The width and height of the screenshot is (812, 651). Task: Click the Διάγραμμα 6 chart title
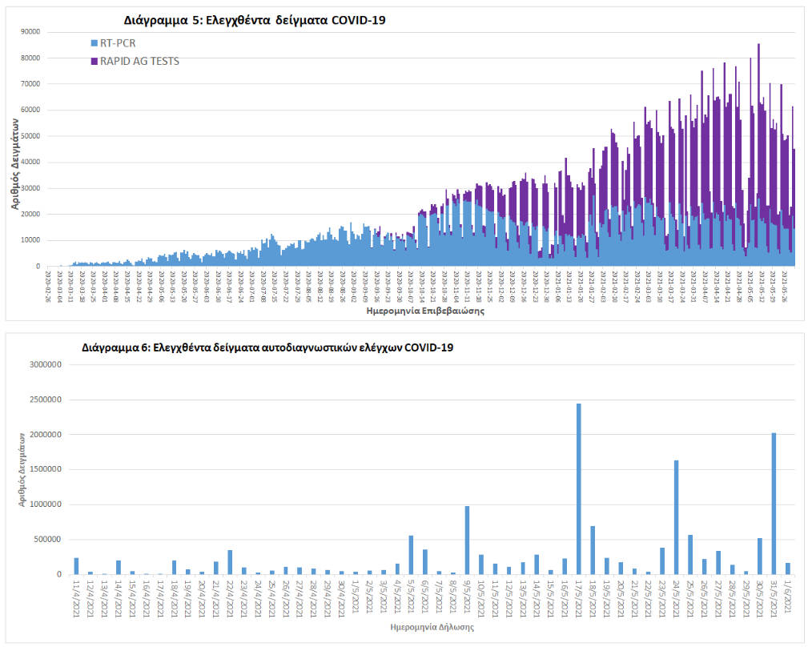click(x=268, y=348)
